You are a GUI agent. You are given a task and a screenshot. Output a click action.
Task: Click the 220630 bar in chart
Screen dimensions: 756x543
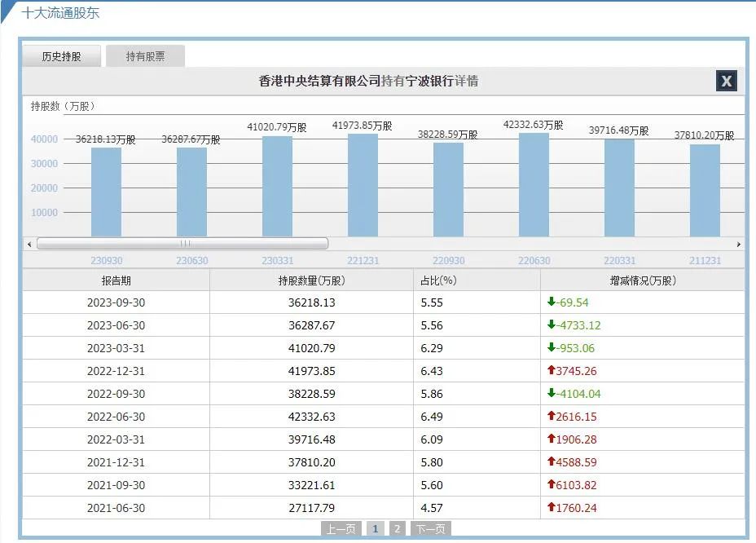534,185
